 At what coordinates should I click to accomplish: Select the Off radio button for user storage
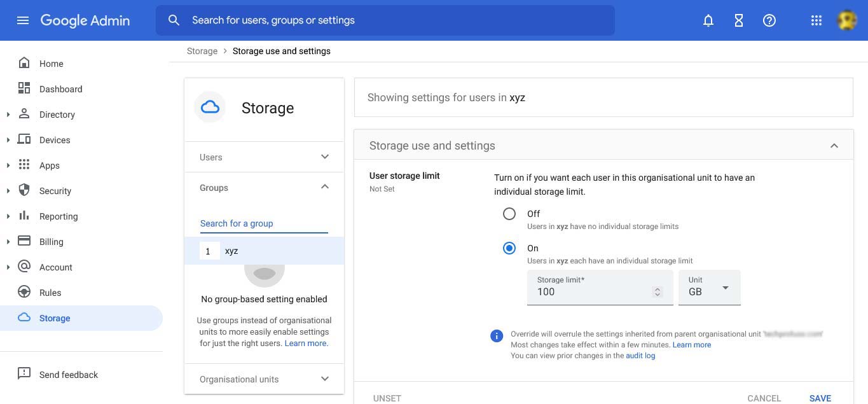point(509,214)
